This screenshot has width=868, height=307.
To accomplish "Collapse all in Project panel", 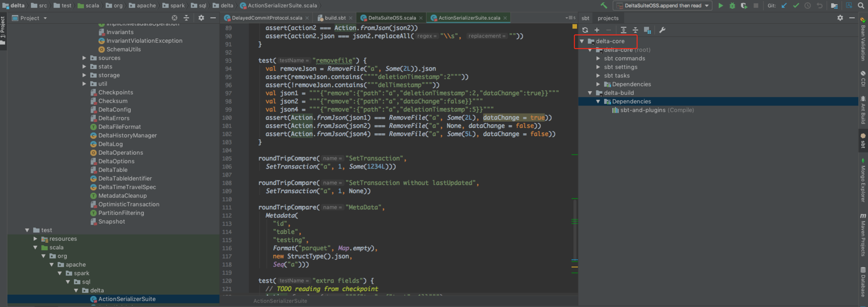I will (186, 18).
